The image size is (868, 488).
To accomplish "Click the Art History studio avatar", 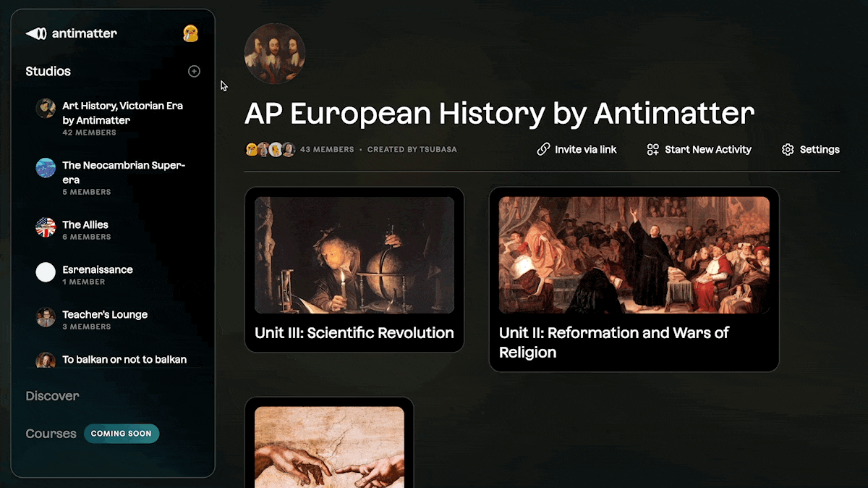I will pos(46,109).
